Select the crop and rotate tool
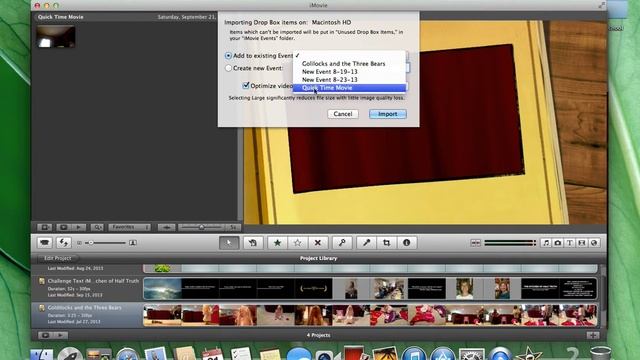The height and width of the screenshot is (360, 640). point(386,243)
